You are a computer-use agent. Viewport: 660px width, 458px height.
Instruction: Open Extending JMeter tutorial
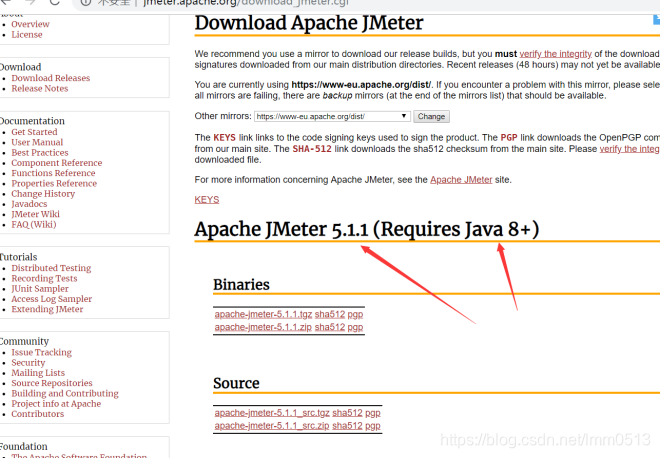(47, 309)
